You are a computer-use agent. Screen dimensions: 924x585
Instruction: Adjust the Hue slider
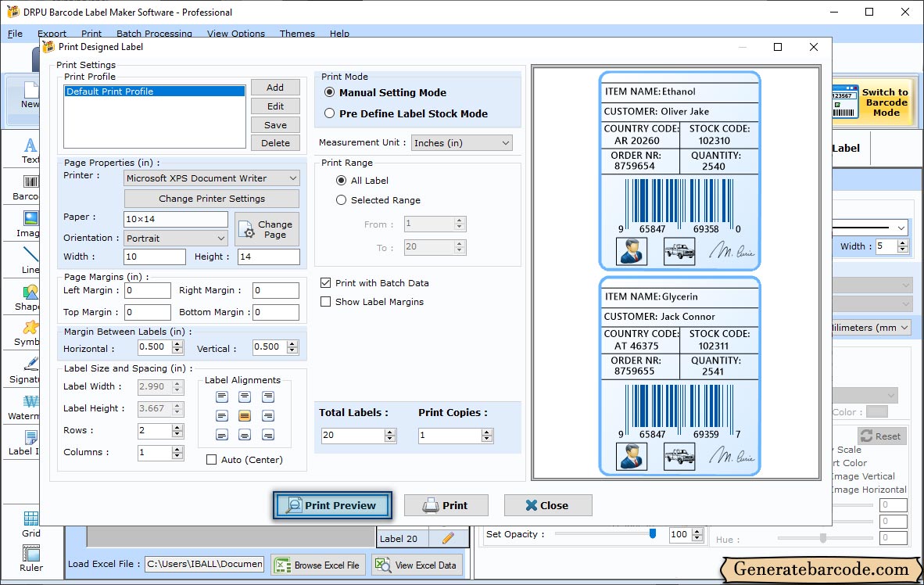(x=822, y=538)
